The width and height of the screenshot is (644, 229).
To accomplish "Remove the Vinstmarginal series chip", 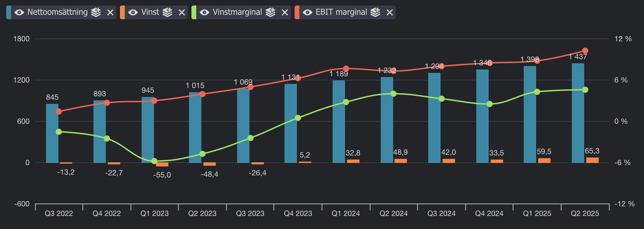I will click(285, 12).
